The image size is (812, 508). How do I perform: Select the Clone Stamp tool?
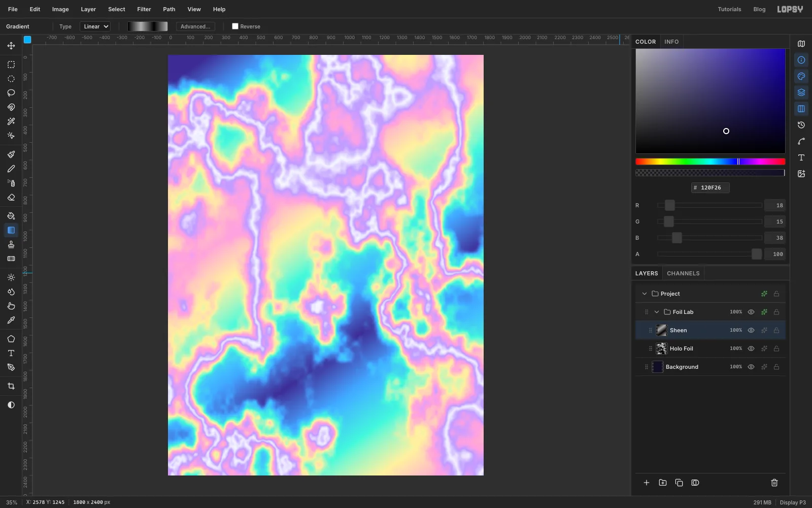point(11,244)
